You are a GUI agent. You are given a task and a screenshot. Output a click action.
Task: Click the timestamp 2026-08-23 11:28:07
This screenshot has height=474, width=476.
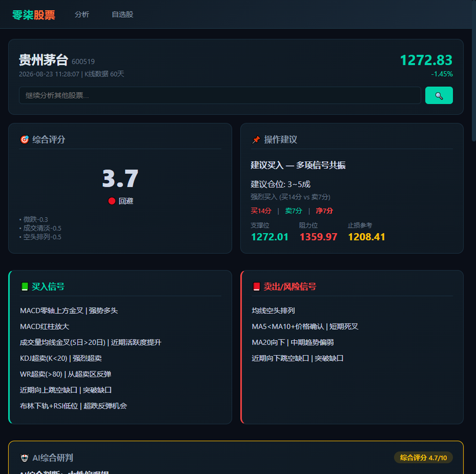tap(49, 74)
